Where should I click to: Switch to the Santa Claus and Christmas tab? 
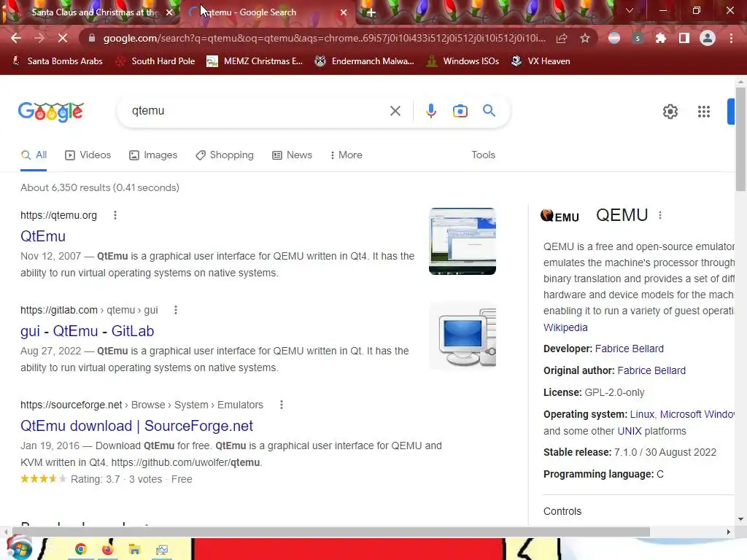coord(90,12)
